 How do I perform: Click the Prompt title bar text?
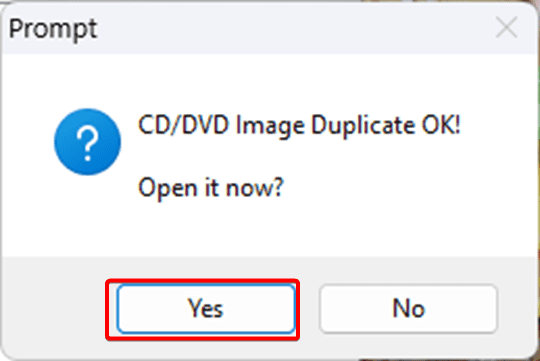[53, 29]
